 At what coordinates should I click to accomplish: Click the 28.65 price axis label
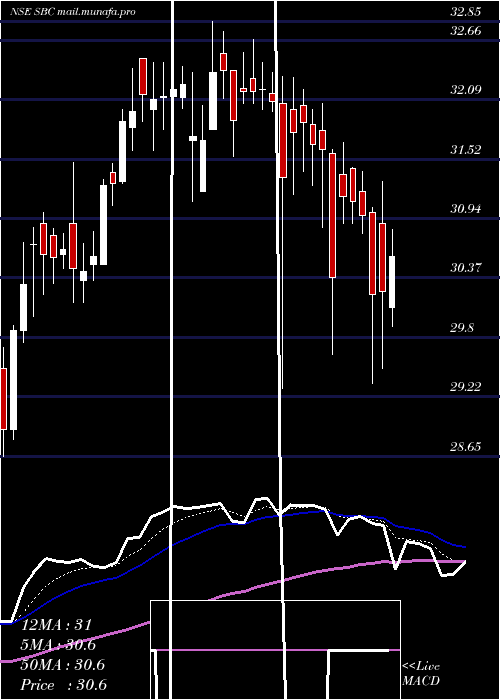tap(466, 446)
